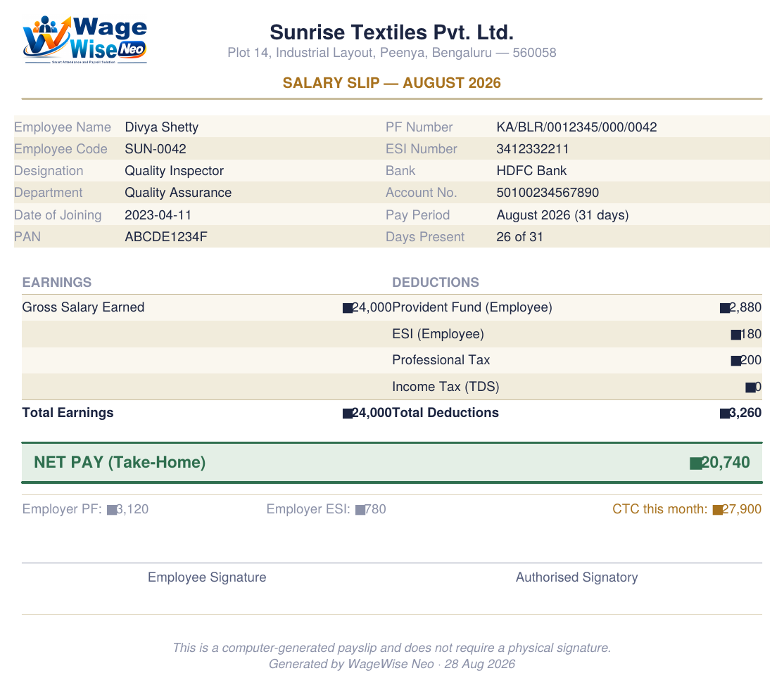This screenshot has height=685, width=784.
Task: Click the Employee Name field label
Action: tap(63, 127)
